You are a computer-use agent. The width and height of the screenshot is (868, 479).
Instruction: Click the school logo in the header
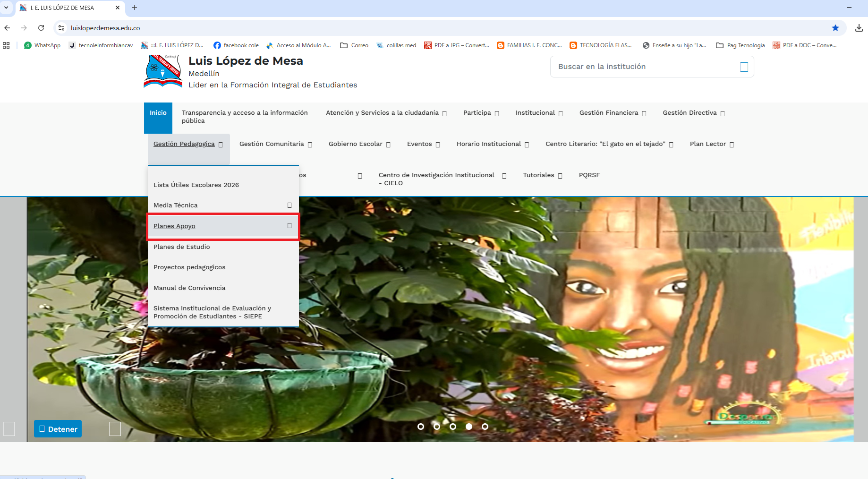pos(162,71)
